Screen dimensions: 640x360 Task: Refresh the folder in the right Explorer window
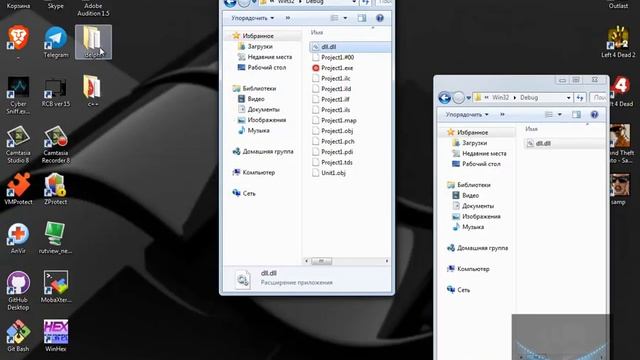[x=580, y=98]
